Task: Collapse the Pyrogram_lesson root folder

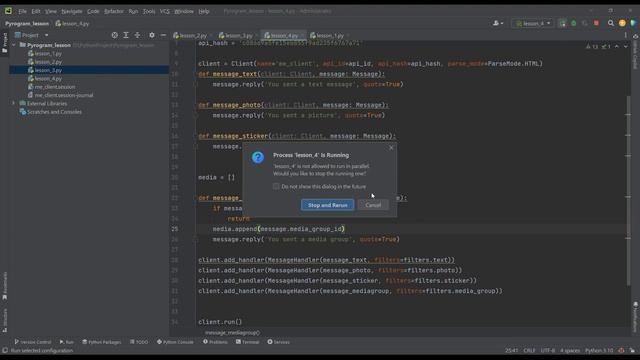Action: tap(14, 45)
